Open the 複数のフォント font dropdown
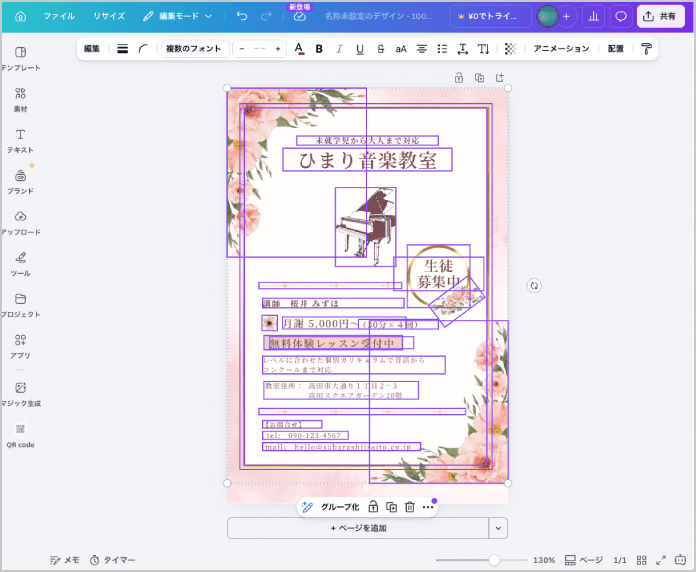696x572 pixels. (195, 49)
